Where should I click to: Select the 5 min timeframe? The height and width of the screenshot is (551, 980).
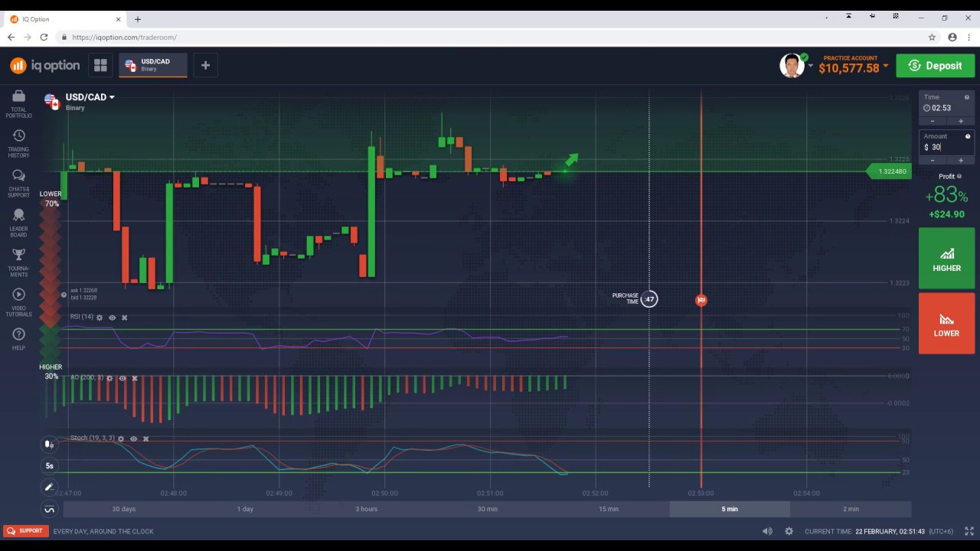pos(730,509)
